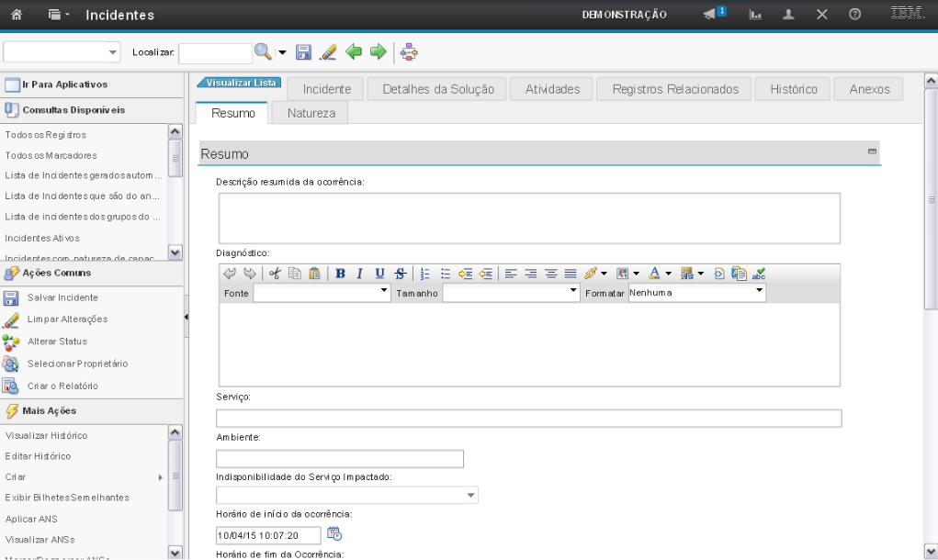The image size is (938, 560).
Task: Click the Save Incident toolbar icon
Action: (x=304, y=52)
